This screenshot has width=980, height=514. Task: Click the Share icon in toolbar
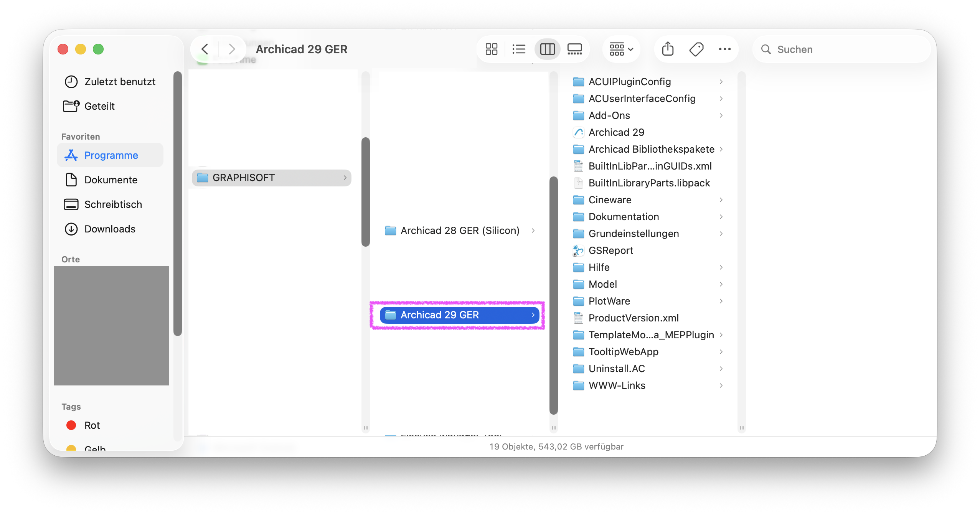click(668, 49)
